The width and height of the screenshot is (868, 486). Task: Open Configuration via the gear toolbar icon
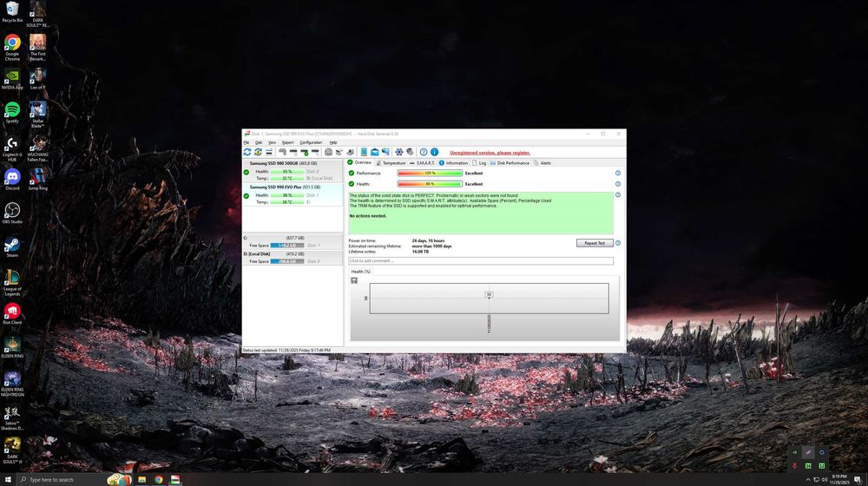coord(398,152)
